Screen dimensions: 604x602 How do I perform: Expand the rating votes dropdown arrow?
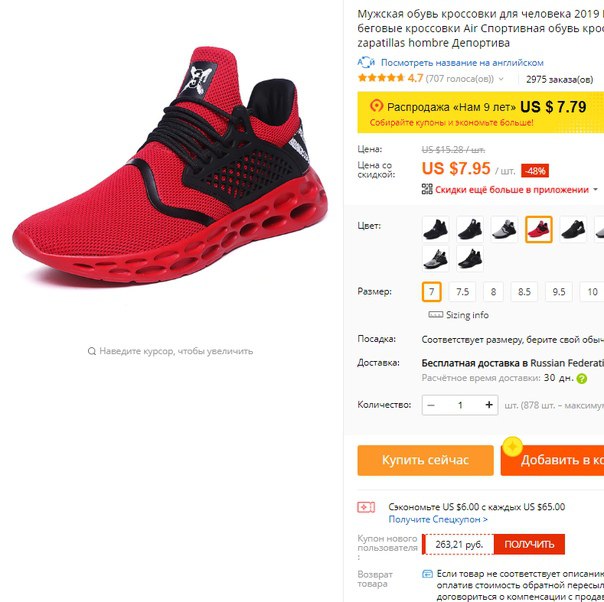click(x=501, y=79)
